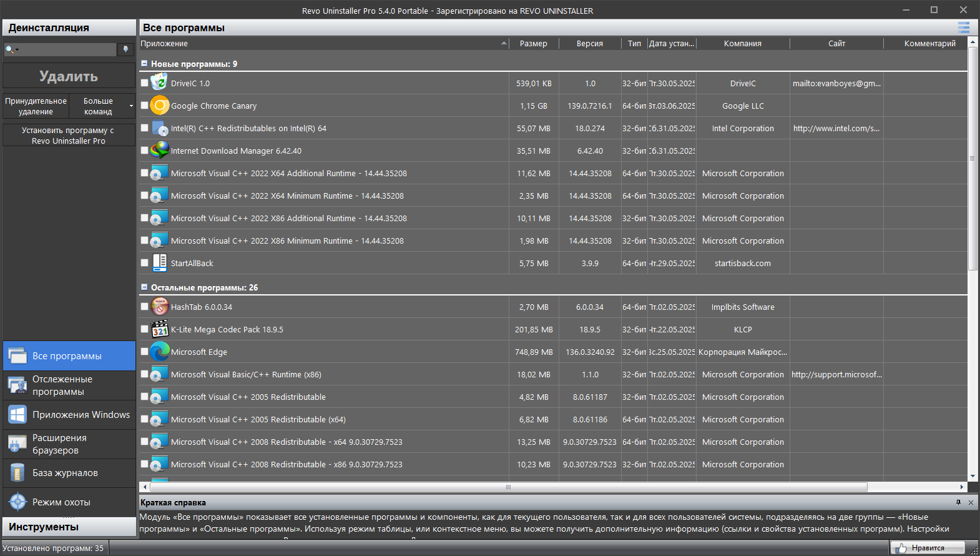This screenshot has width=980, height=556.
Task: Check the DriveIC 1.0 checkbox
Action: [145, 82]
